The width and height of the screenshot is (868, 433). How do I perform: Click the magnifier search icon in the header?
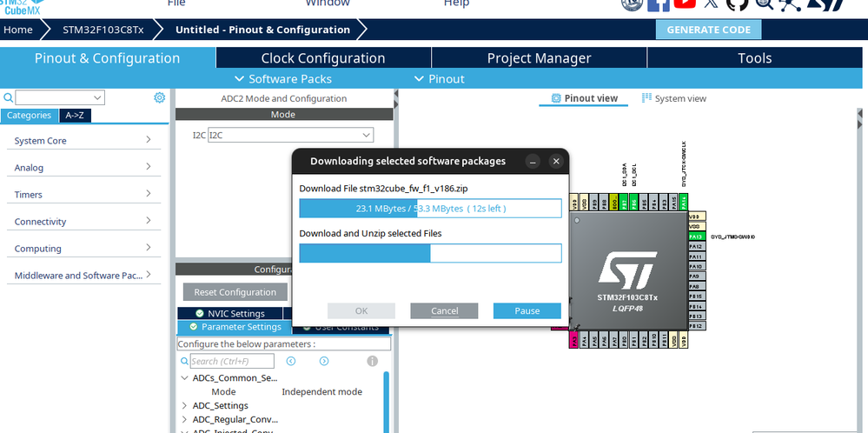coord(764,3)
